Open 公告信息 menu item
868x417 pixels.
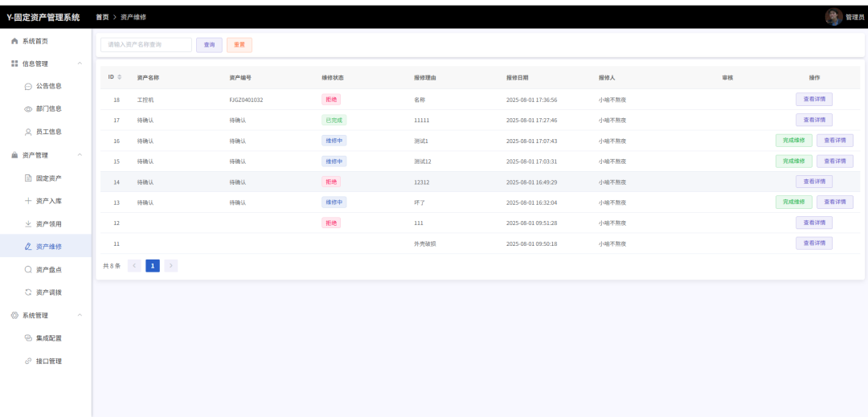click(x=45, y=86)
